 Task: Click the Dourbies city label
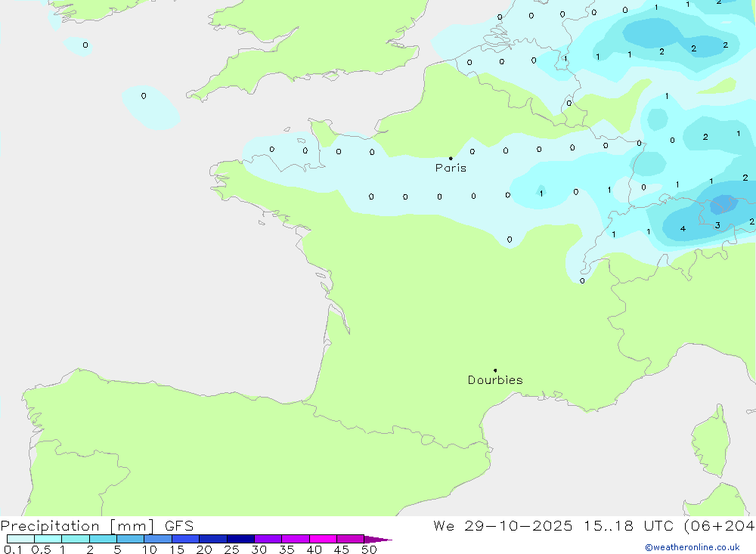495,380
